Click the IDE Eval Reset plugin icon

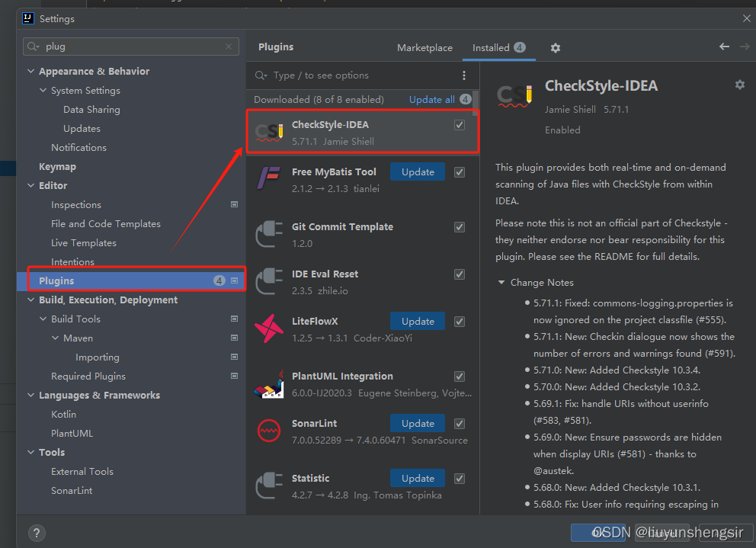(x=269, y=281)
